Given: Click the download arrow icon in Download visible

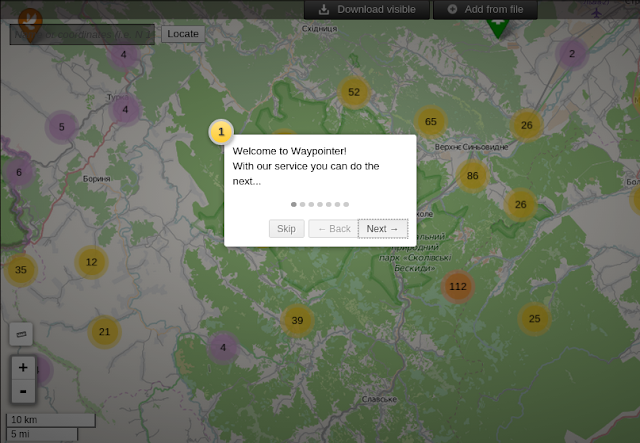Looking at the screenshot, I should click(x=324, y=9).
